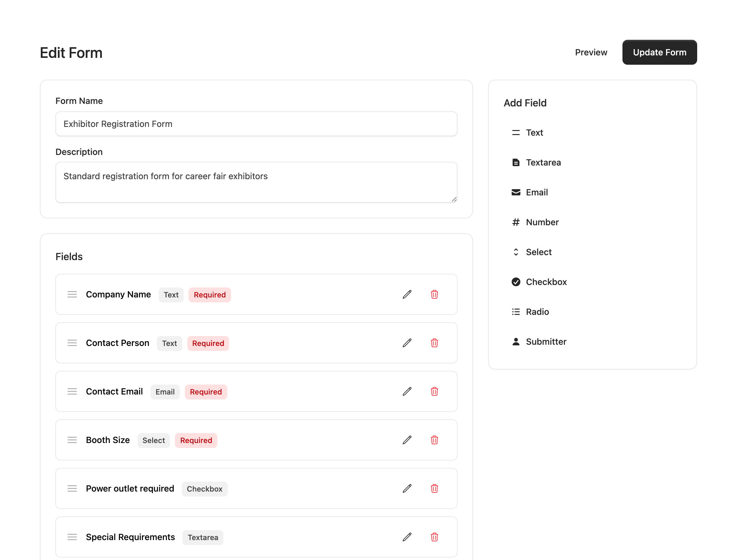Click inside the Form Name input field

click(x=256, y=124)
